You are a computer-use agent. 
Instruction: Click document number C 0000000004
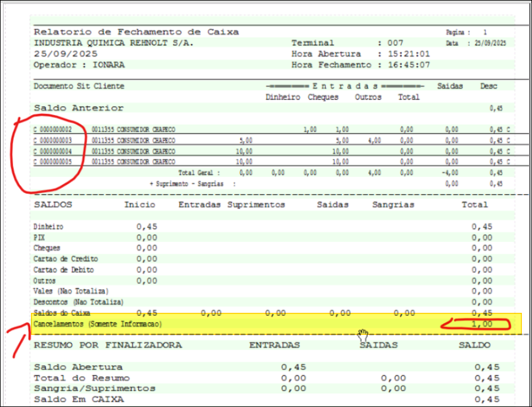(53, 151)
